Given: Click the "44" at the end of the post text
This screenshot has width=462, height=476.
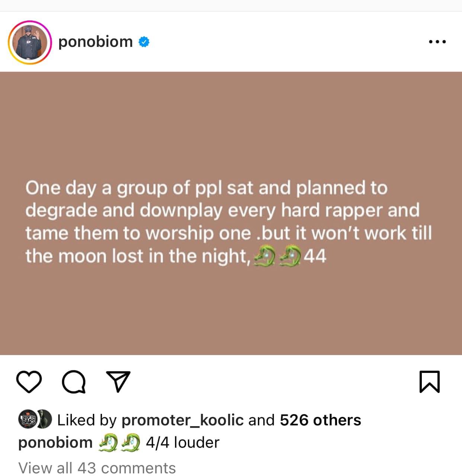Looking at the screenshot, I should coord(315,256).
